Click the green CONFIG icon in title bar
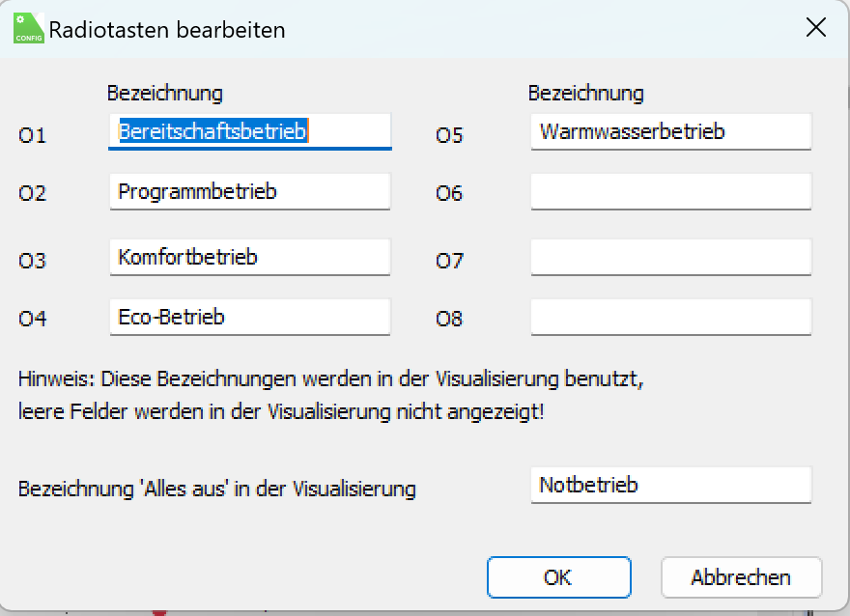The image size is (850, 616). pyautogui.click(x=28, y=28)
